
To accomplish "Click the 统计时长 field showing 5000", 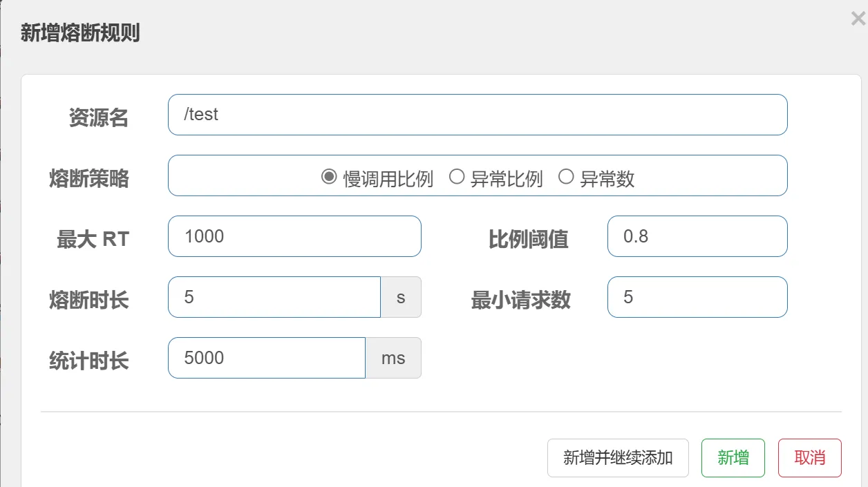I will [266, 358].
